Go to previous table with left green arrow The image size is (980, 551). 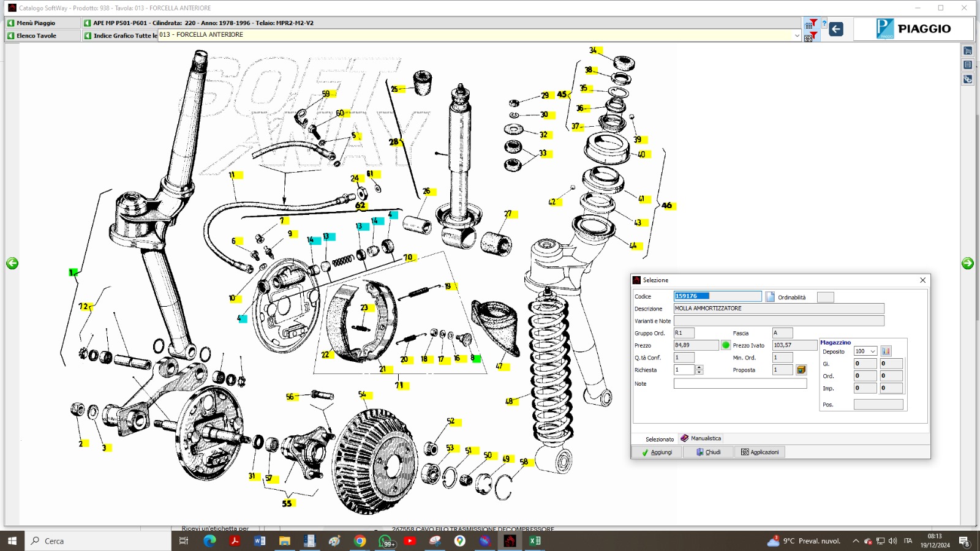pos(12,263)
